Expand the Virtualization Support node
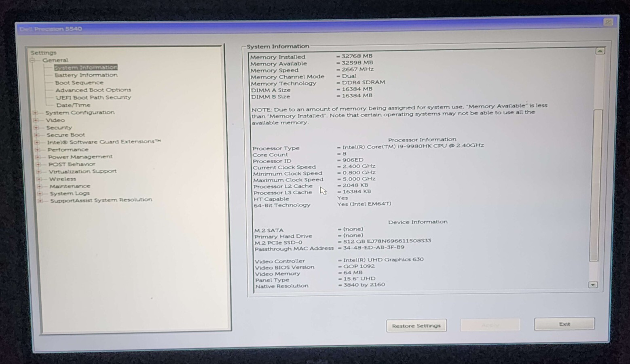The width and height of the screenshot is (630, 364). coord(39,172)
